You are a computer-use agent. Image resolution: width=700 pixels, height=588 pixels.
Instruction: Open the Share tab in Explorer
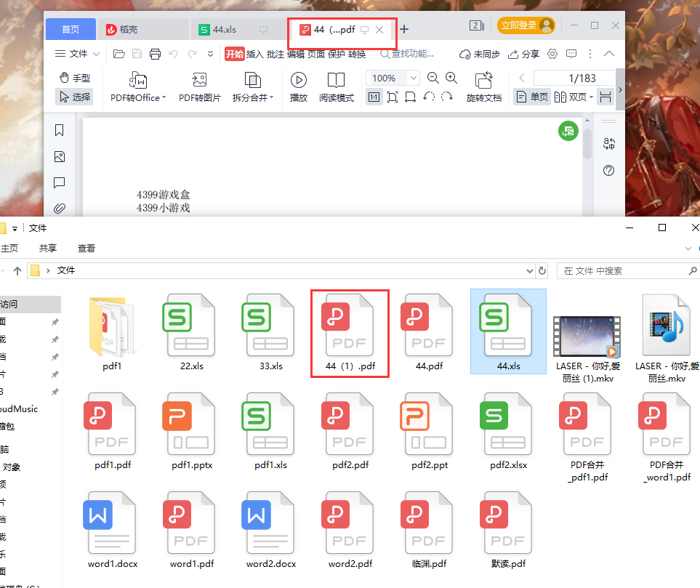click(x=48, y=249)
